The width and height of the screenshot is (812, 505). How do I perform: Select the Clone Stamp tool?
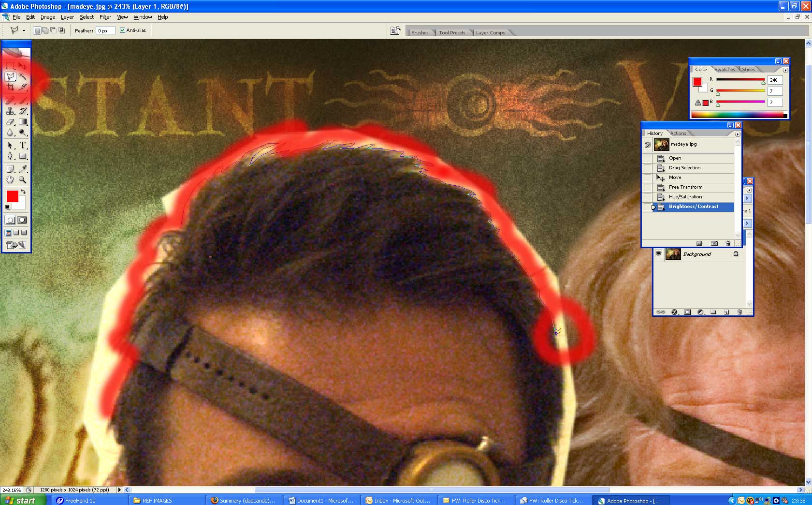[10, 111]
